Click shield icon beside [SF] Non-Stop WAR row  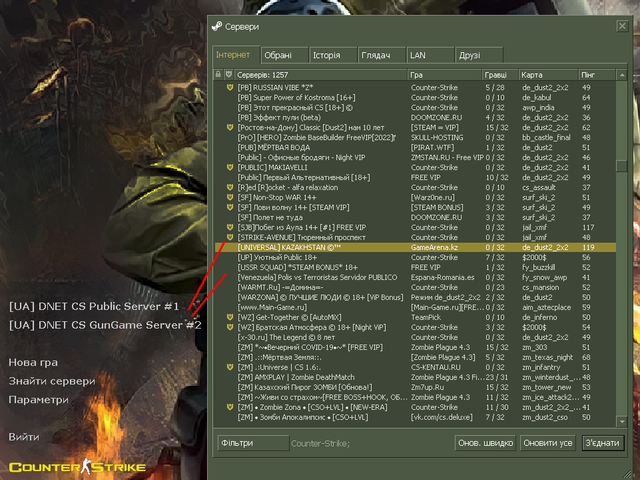pyautogui.click(x=230, y=197)
